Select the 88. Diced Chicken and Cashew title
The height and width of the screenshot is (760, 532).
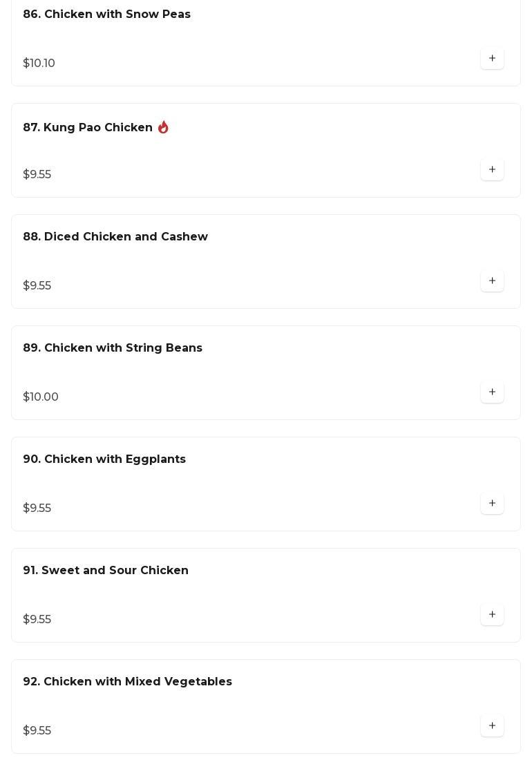(x=115, y=237)
